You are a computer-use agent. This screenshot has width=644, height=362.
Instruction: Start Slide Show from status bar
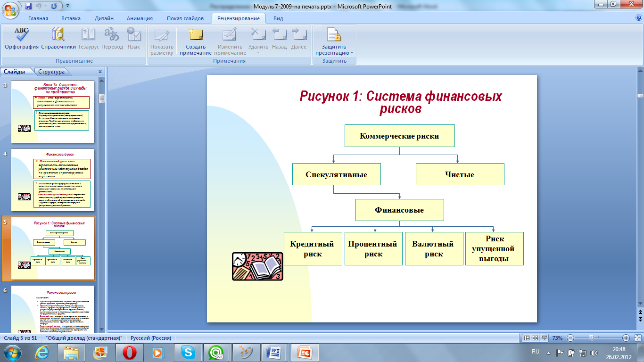click(544, 338)
